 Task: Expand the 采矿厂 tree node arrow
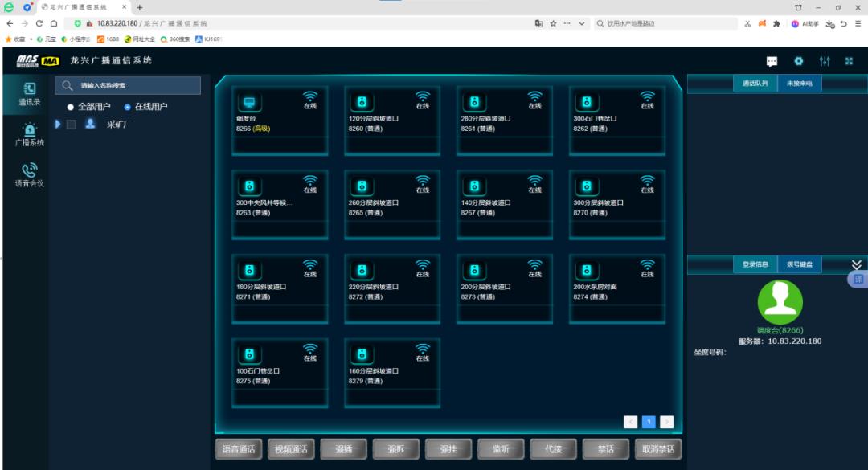[58, 124]
